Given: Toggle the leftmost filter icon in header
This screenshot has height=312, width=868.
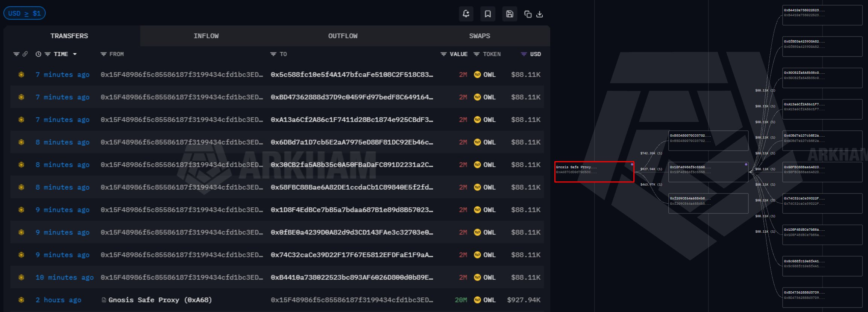Looking at the screenshot, I should (x=16, y=54).
